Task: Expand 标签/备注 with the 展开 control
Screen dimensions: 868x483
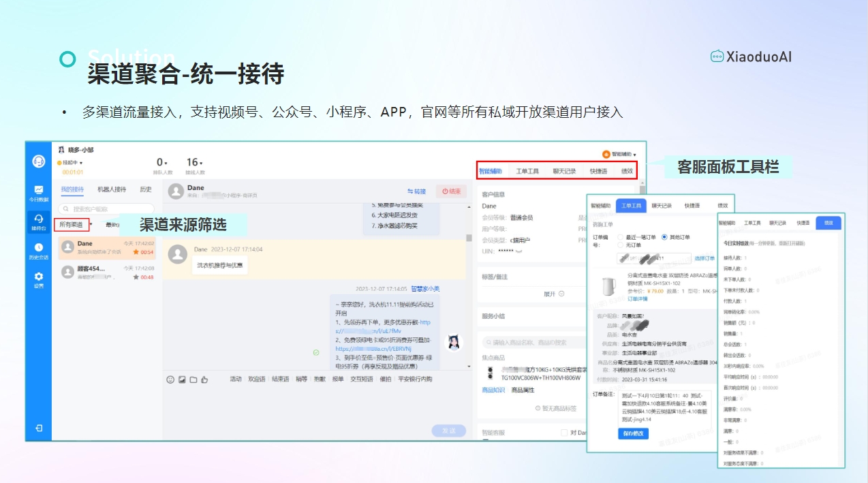Action: coord(553,294)
